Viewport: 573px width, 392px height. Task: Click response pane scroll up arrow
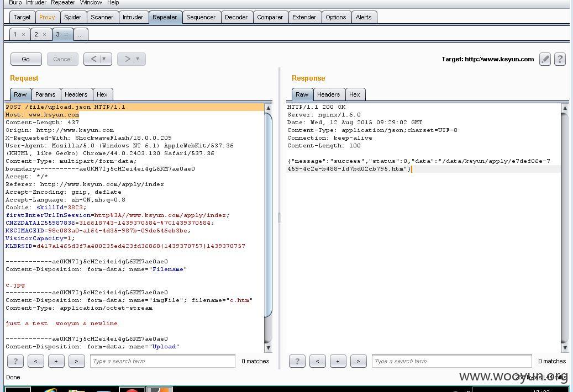tap(565, 108)
